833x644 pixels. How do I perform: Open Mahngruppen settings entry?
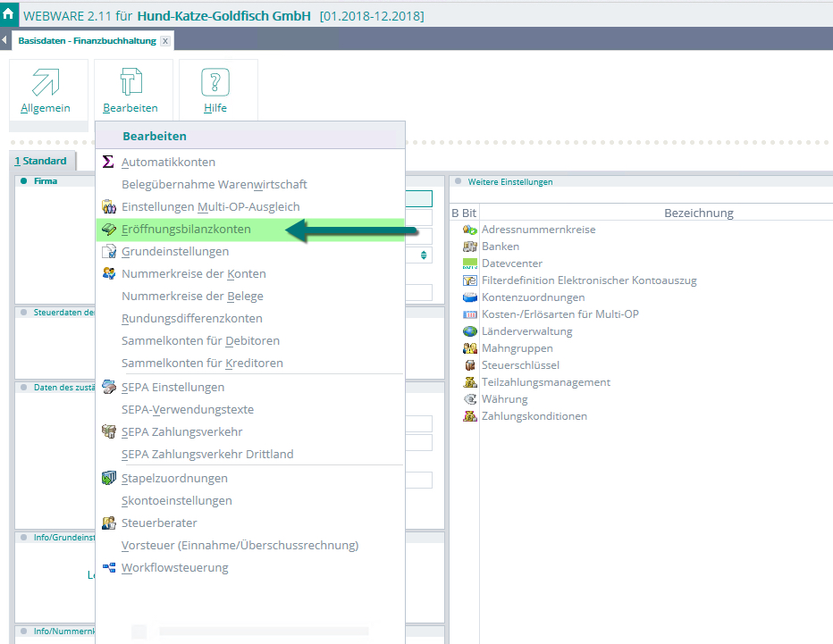[x=517, y=348]
